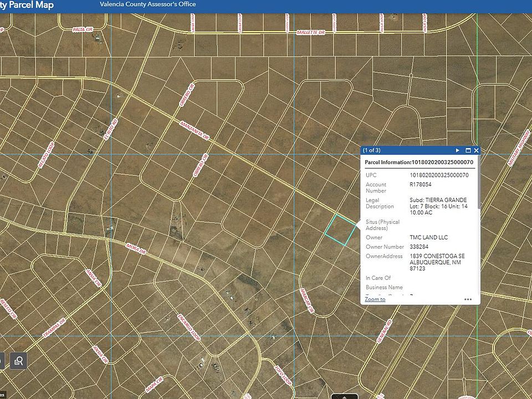Click the MORA DR street label
The height and width of the screenshot is (399, 532).
click(136, 248)
